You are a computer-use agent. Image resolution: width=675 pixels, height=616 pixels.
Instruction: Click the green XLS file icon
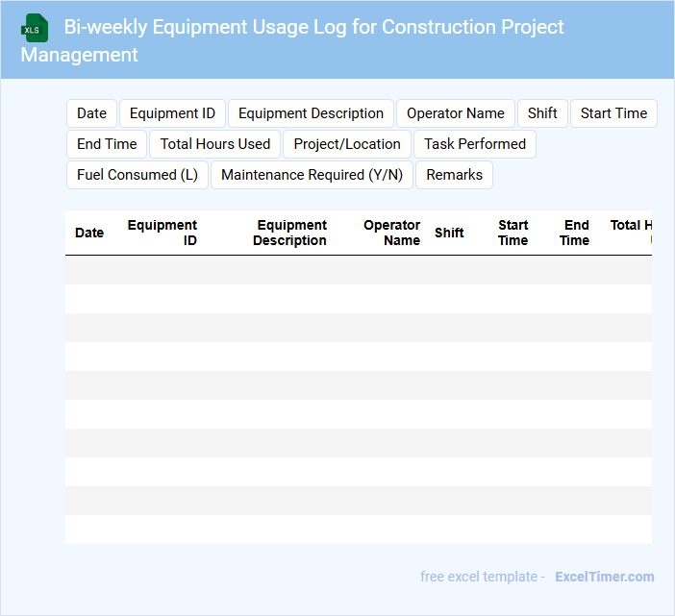pos(36,28)
